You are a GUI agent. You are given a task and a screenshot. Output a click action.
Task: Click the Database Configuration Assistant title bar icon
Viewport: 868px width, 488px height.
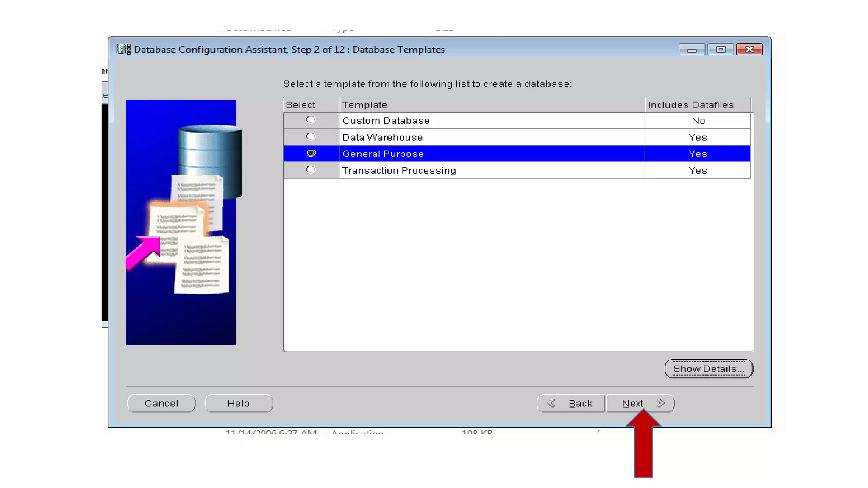tap(123, 49)
